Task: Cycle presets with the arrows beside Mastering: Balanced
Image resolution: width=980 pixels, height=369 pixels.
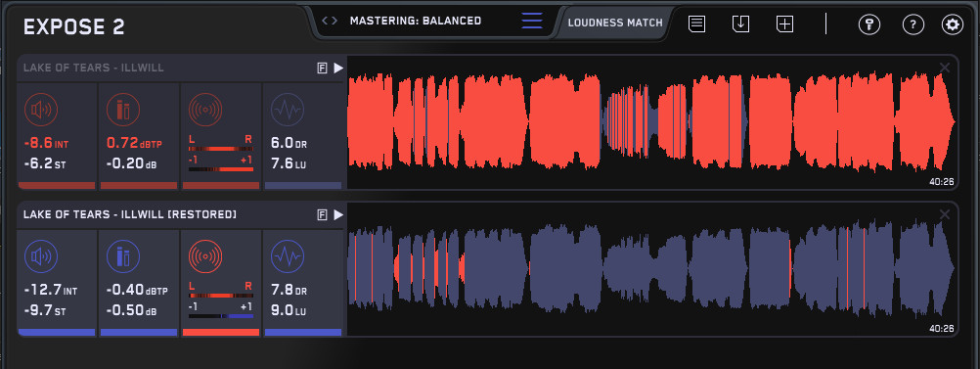Action: point(330,21)
